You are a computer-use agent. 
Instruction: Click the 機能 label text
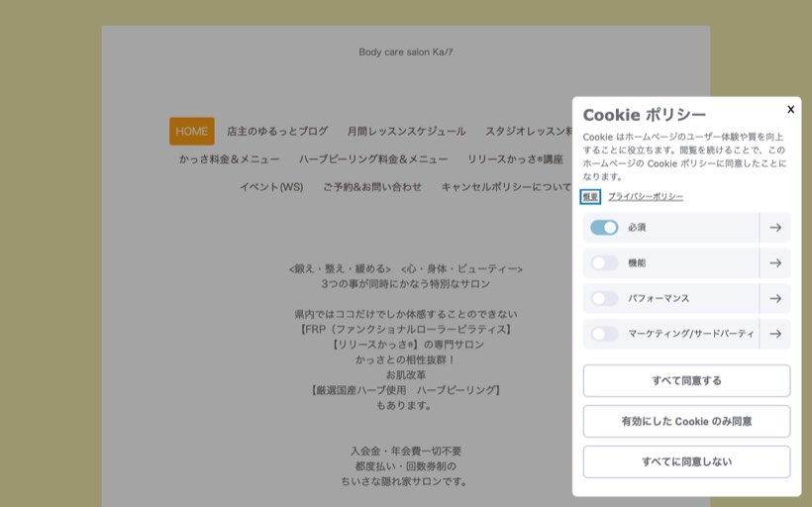coord(637,263)
